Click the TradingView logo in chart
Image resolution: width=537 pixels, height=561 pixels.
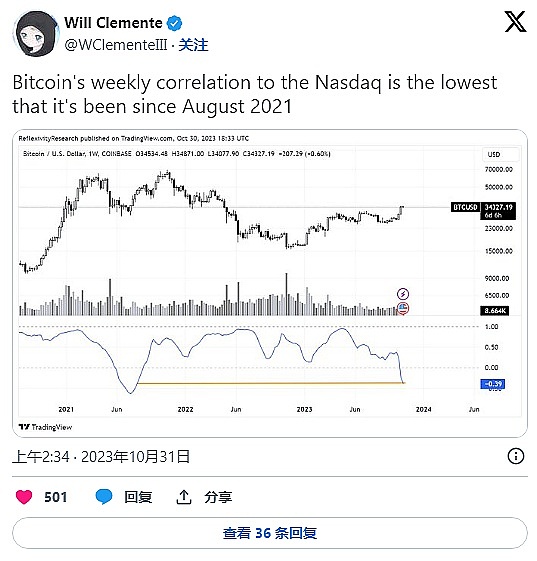pos(45,427)
